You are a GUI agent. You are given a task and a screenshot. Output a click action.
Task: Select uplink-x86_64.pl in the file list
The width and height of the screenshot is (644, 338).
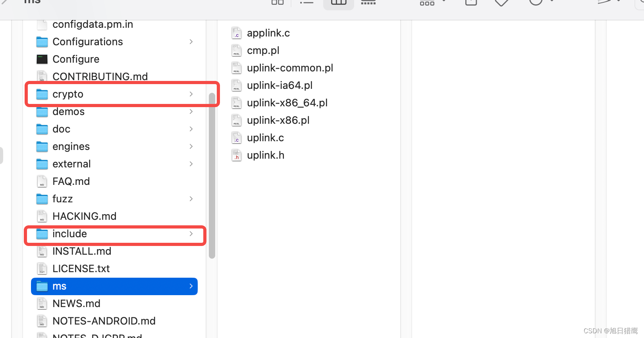click(x=287, y=103)
